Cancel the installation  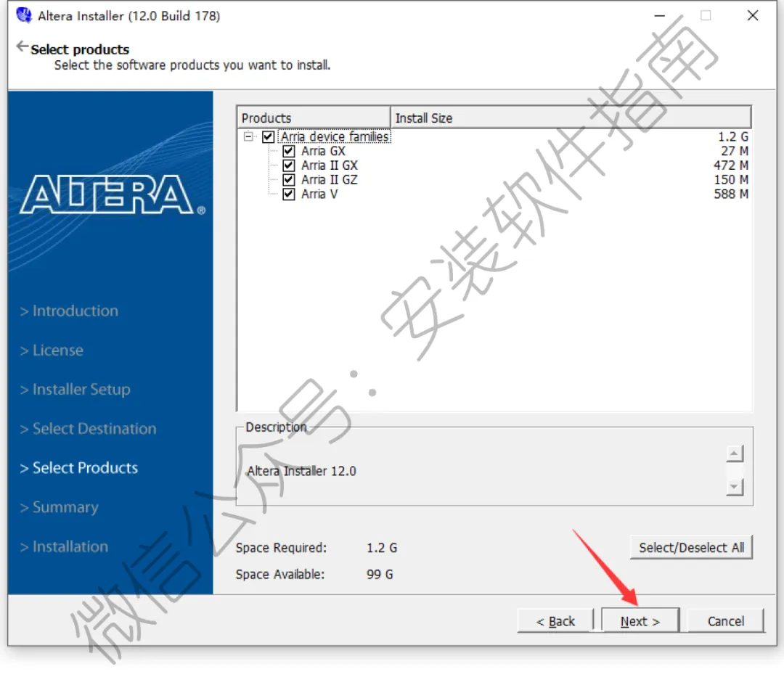click(x=725, y=621)
